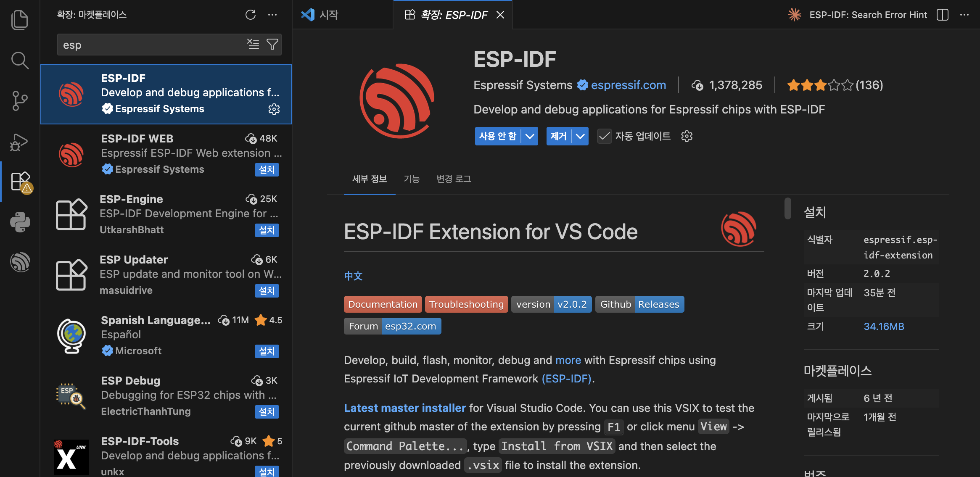Expand the uninstall button dropdown arrow
Viewport: 980px width, 477px height.
pyautogui.click(x=580, y=136)
